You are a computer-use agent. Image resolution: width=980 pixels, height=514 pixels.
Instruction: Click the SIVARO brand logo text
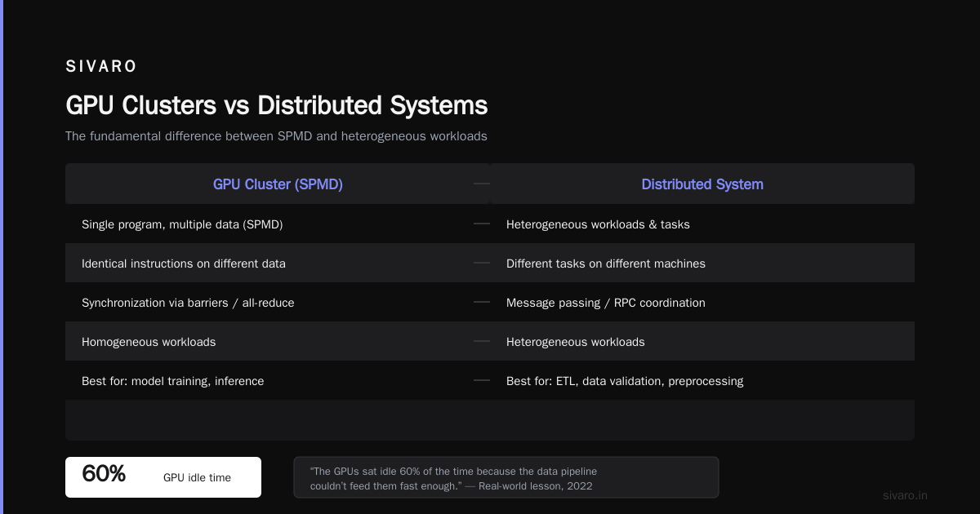tap(101, 67)
